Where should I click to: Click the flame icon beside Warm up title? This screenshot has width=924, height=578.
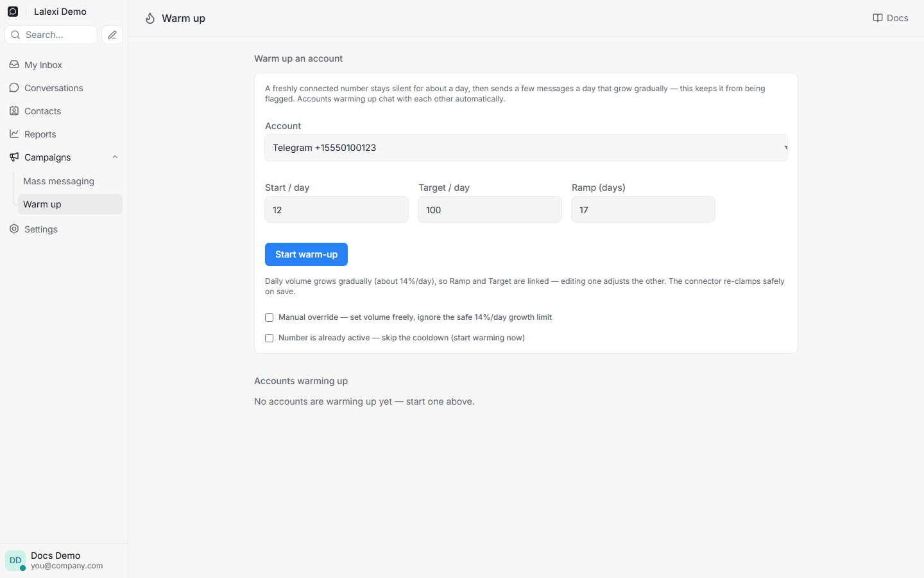(150, 18)
